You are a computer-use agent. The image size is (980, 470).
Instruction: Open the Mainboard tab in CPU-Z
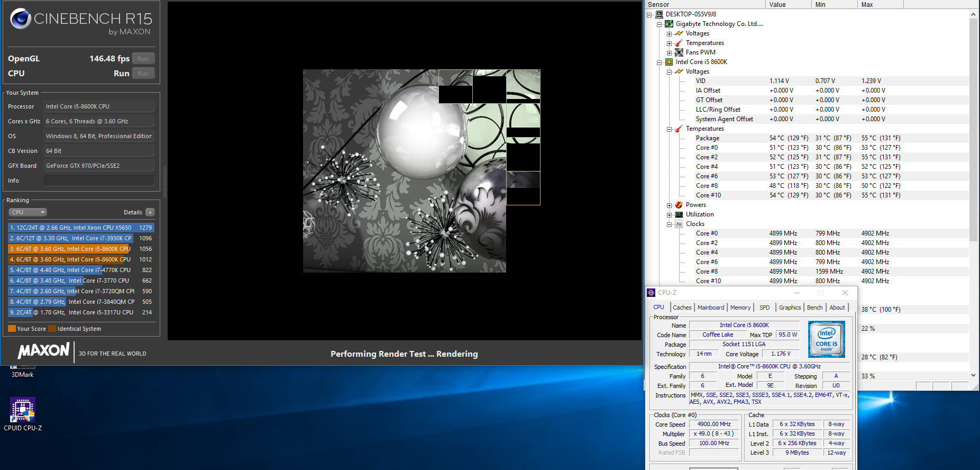710,308
